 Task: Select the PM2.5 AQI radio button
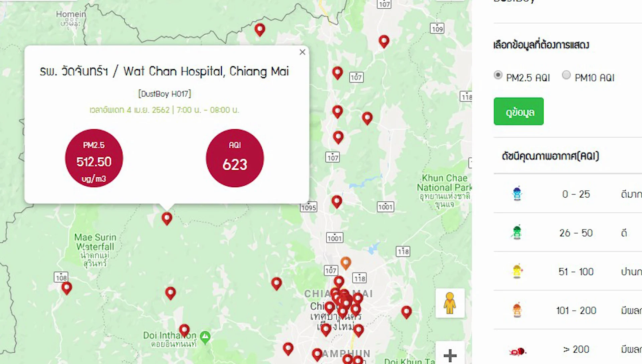(498, 75)
